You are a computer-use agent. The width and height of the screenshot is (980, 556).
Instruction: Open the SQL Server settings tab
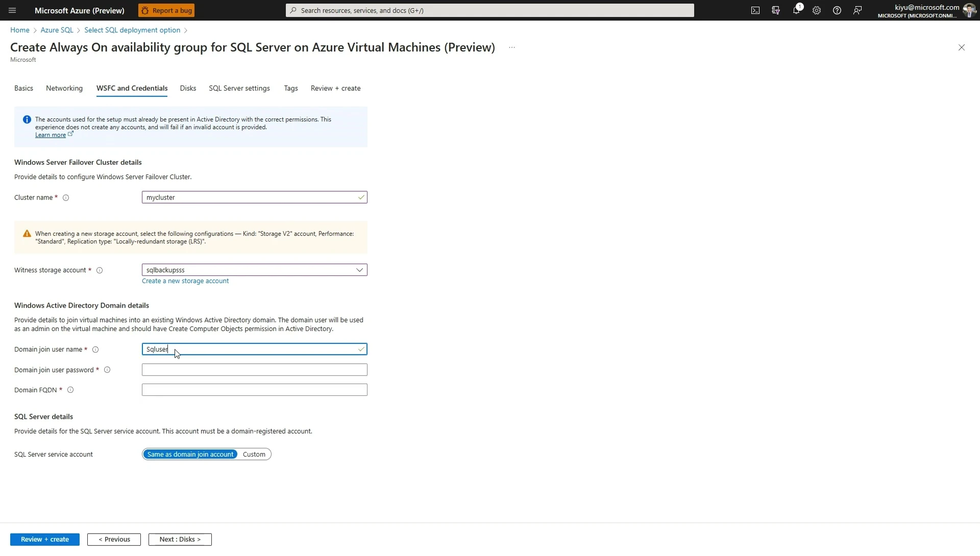pos(239,88)
